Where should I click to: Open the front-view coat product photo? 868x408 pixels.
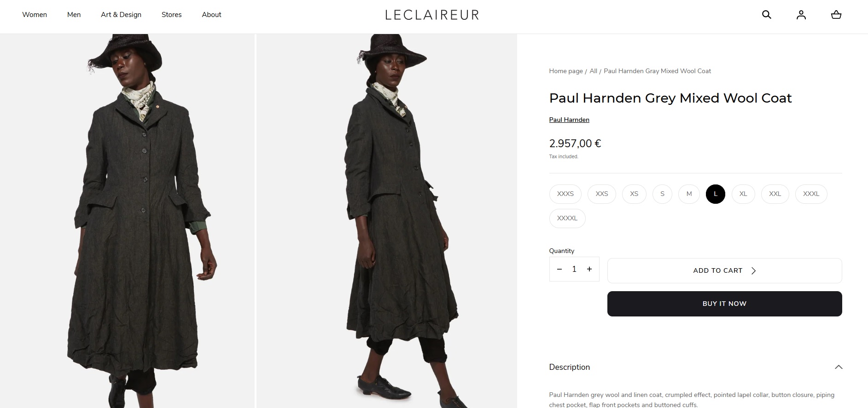127,221
